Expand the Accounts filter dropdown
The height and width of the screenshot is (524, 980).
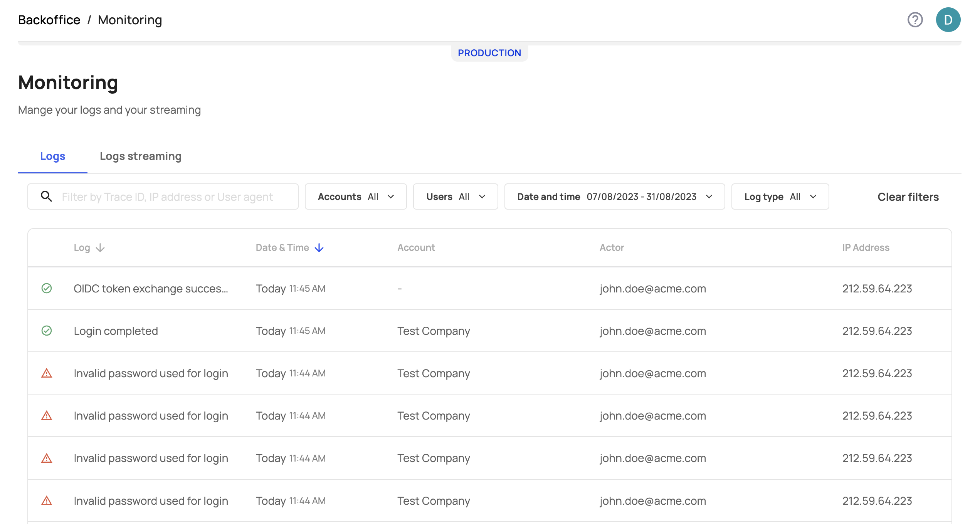[355, 196]
